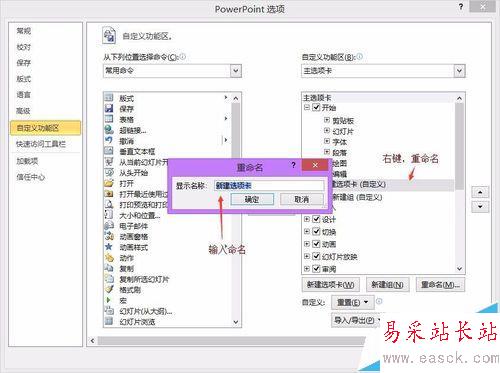
Task: Open the 加载项 category
Action: click(27, 161)
